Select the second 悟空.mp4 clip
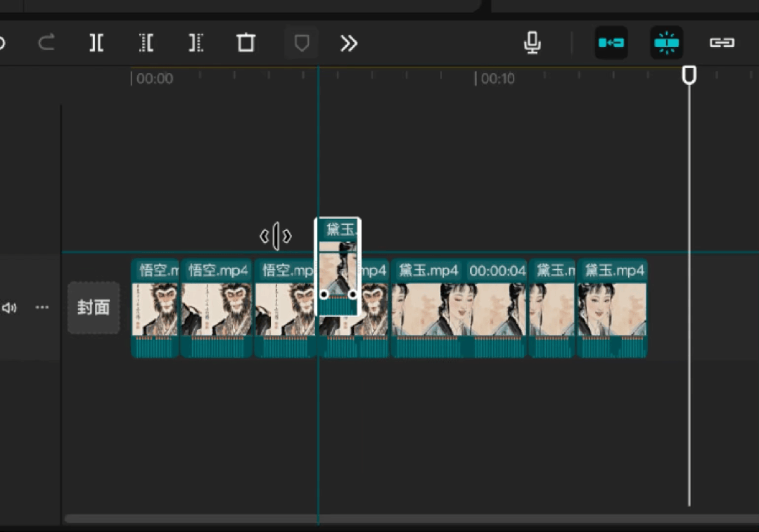The height and width of the screenshot is (532, 759). click(x=217, y=309)
